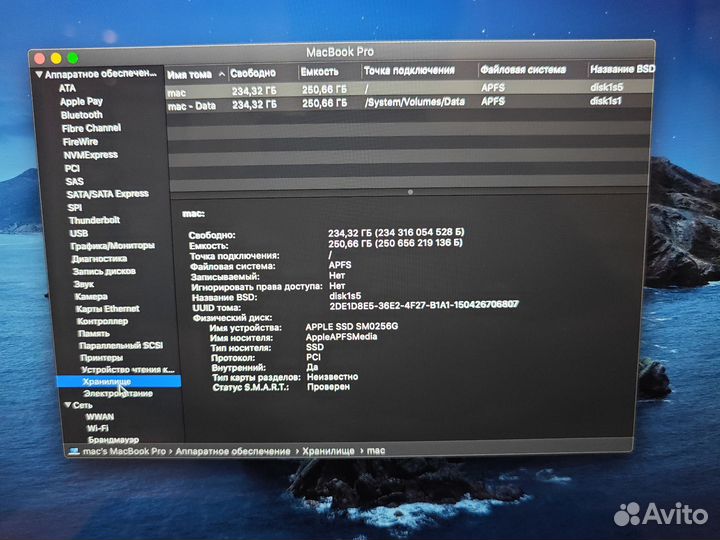Open the Thunderbolt entry

[94, 220]
